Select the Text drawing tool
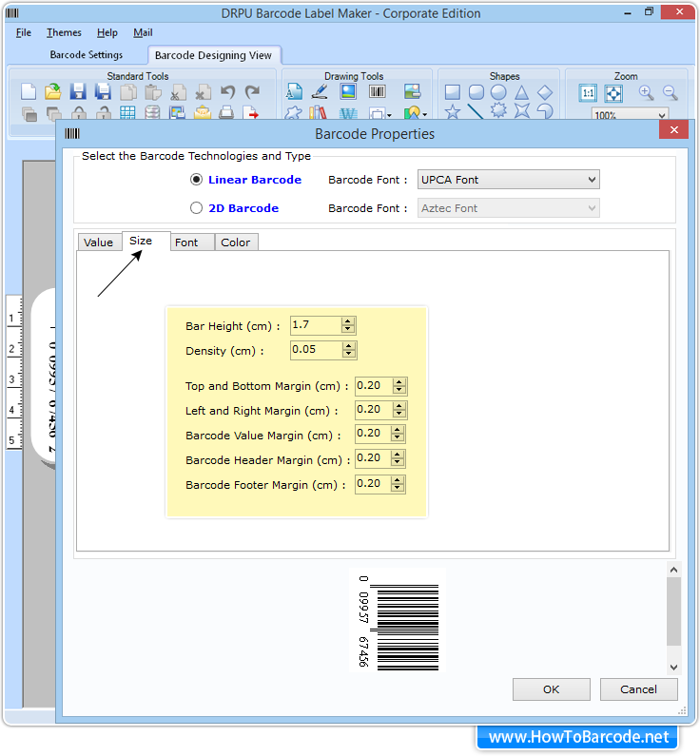Viewport: 700px width, 756px height. [294, 91]
